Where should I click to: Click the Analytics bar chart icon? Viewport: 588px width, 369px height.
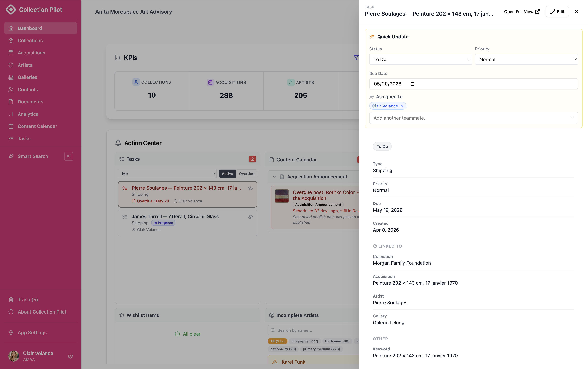pyautogui.click(x=11, y=114)
